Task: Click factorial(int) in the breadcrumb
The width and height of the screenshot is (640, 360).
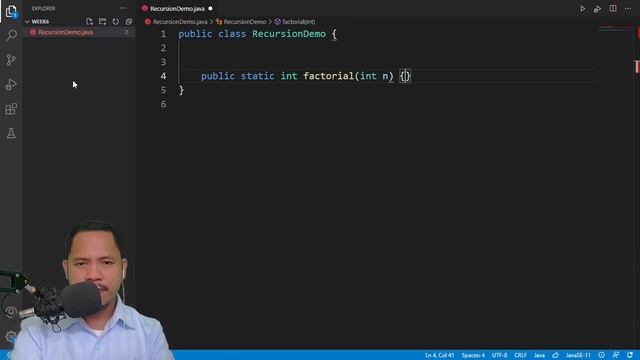Action: click(x=298, y=22)
